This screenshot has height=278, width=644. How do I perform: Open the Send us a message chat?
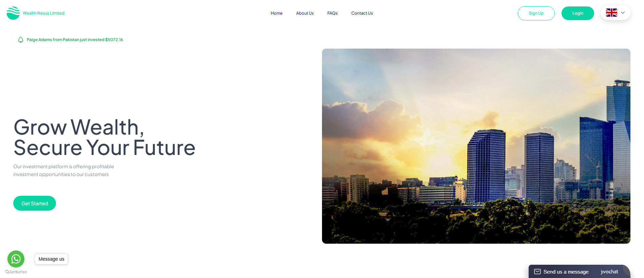point(566,272)
